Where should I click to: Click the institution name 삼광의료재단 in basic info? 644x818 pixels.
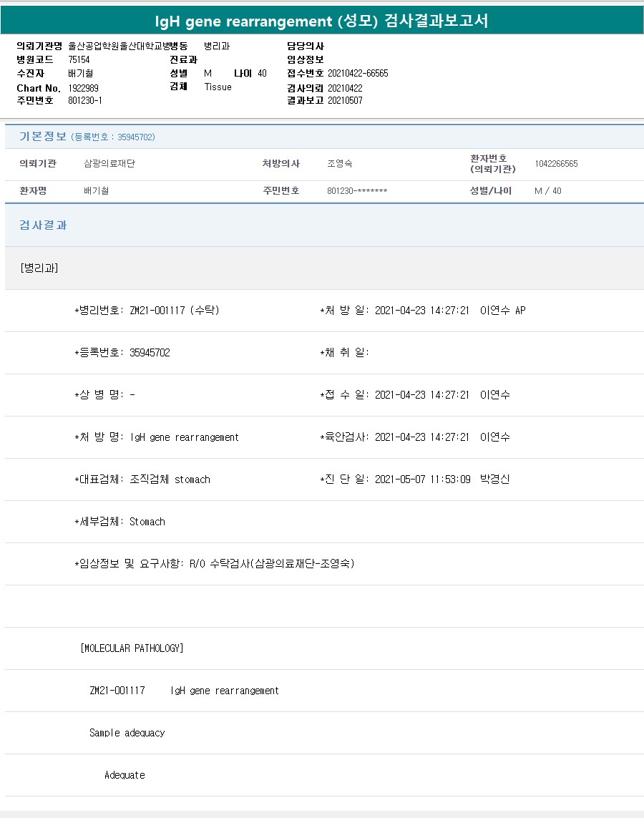109,164
